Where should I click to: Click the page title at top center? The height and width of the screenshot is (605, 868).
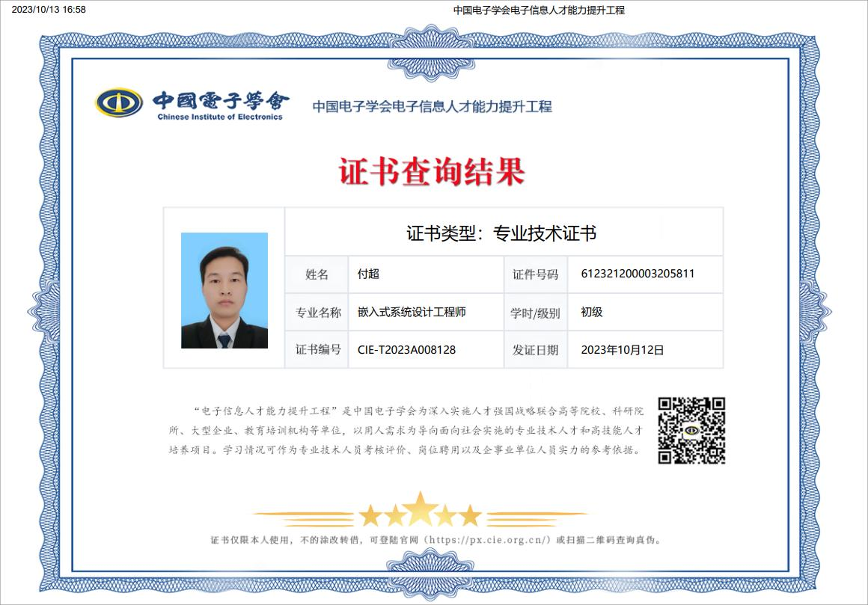540,10
